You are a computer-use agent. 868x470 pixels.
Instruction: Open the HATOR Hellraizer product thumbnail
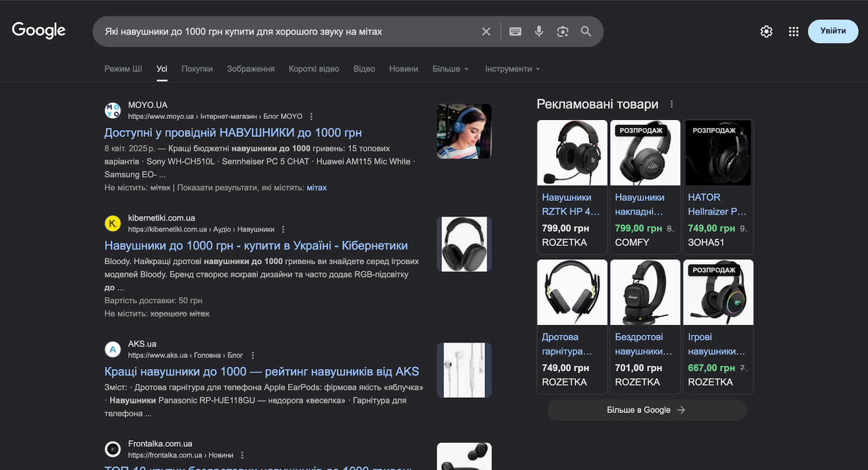[718, 153]
